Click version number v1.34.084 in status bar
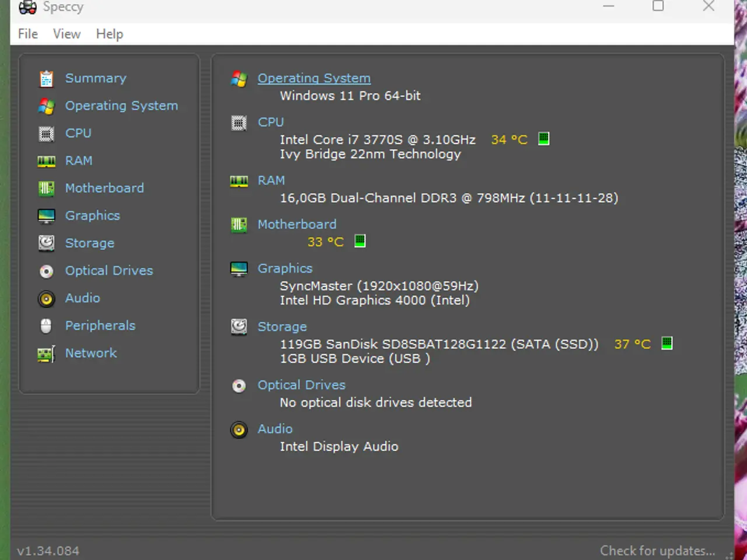The width and height of the screenshot is (747, 560). [48, 551]
